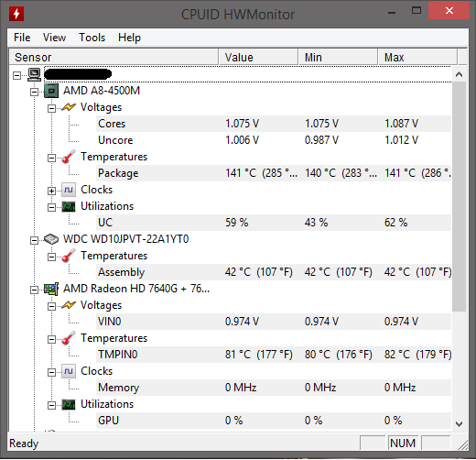Viewport: 476px width, 460px height.
Task: Click the Radeon Voltages lightning icon
Action: pyautogui.click(x=69, y=305)
